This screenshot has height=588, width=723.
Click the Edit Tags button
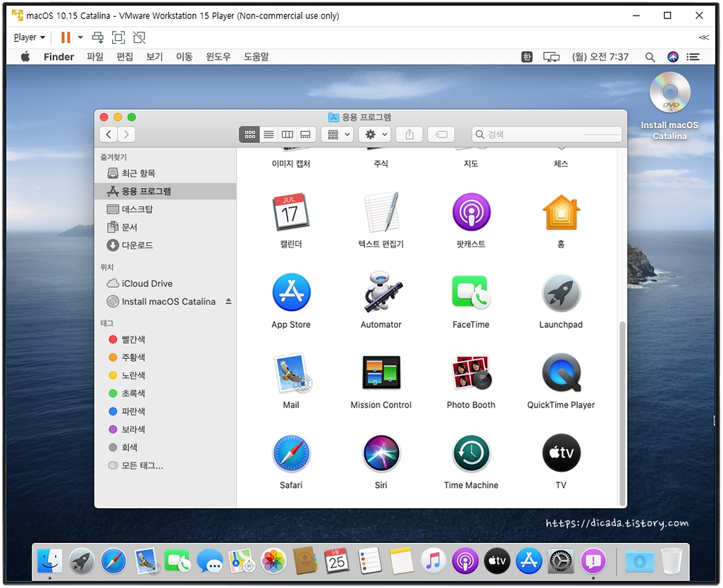pos(441,135)
